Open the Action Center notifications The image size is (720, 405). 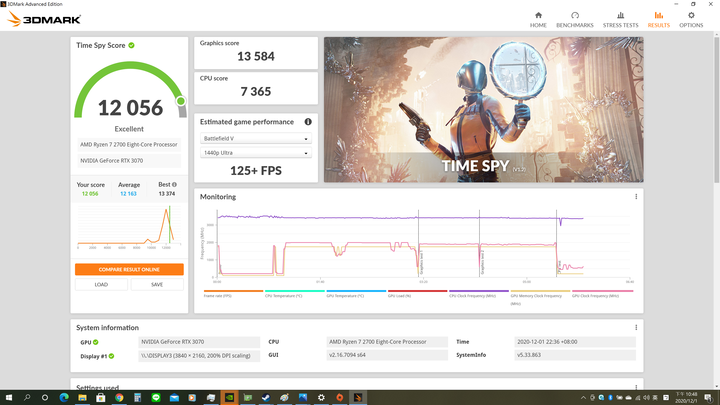click(x=708, y=398)
